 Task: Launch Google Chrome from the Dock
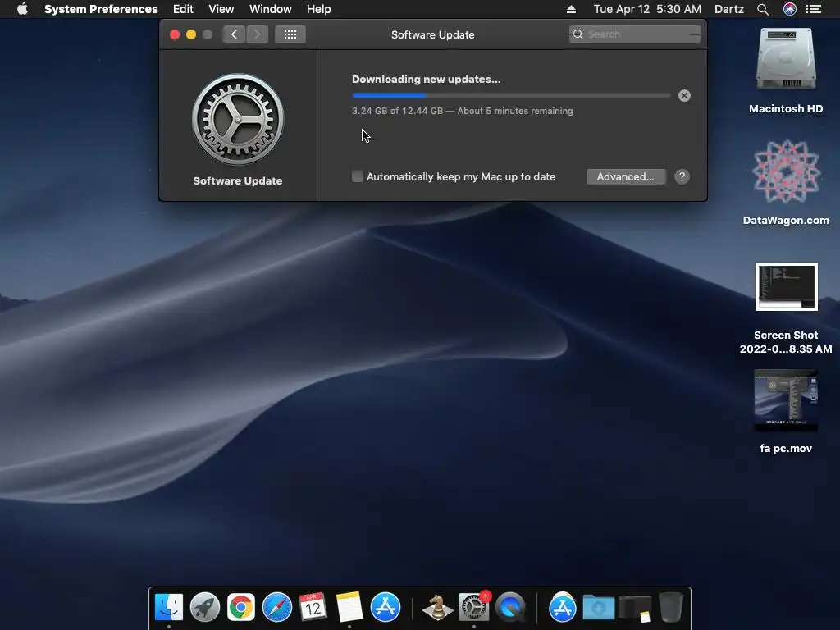(x=241, y=608)
